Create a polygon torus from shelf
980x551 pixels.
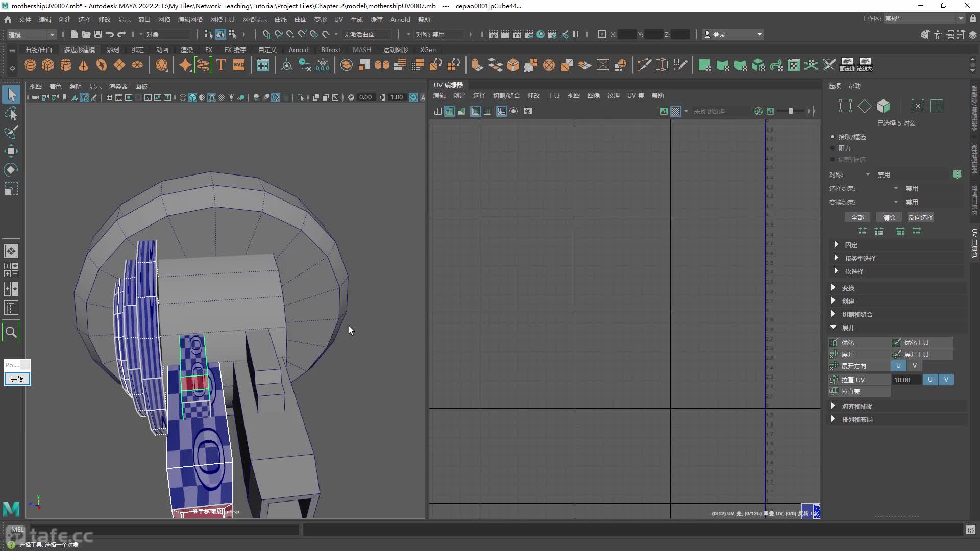(x=102, y=65)
